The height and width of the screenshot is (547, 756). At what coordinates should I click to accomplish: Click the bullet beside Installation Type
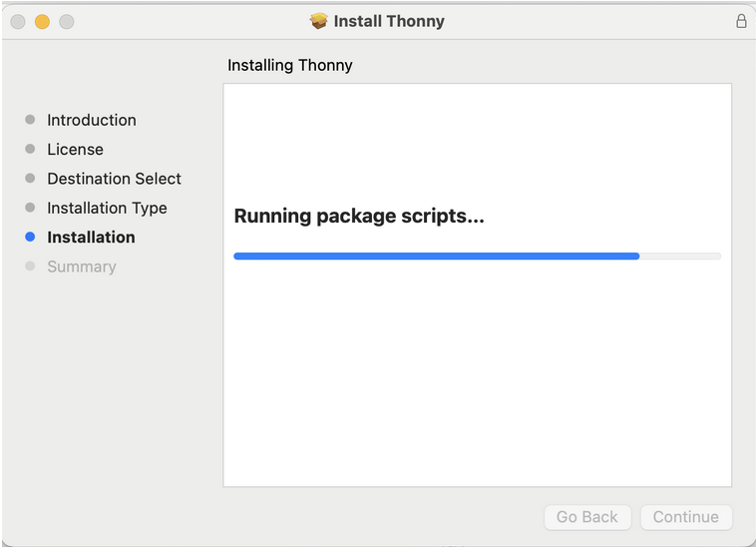point(30,208)
